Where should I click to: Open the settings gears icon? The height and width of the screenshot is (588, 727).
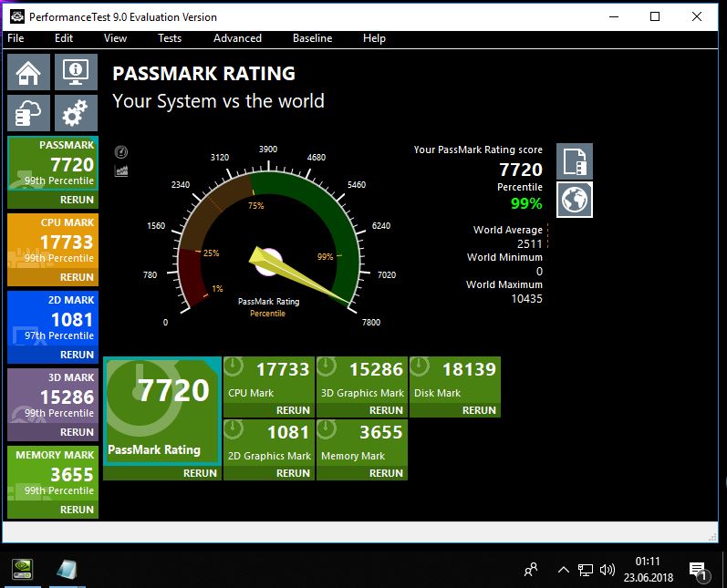click(76, 113)
